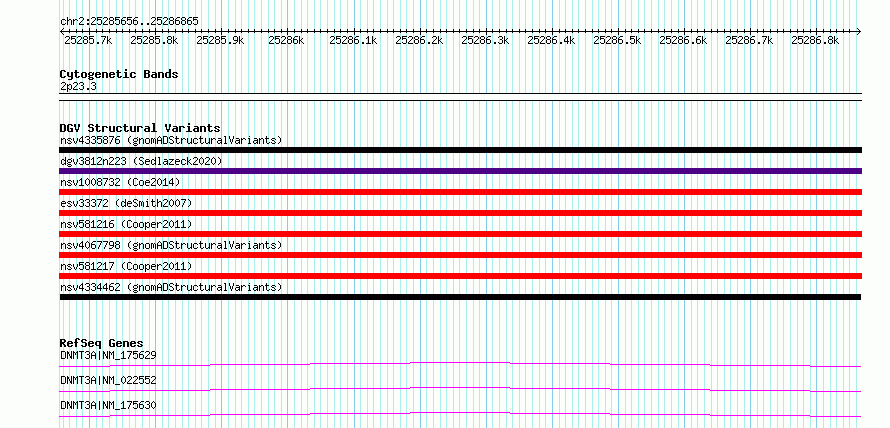Open variant dgv3812n223 (Sedlazeck2020) label

[141, 161]
